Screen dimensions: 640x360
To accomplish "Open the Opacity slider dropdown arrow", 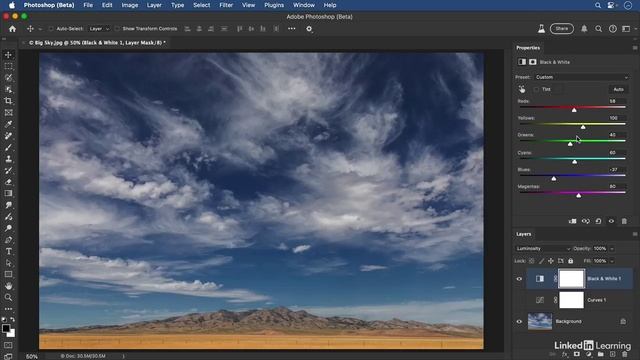I will point(612,249).
